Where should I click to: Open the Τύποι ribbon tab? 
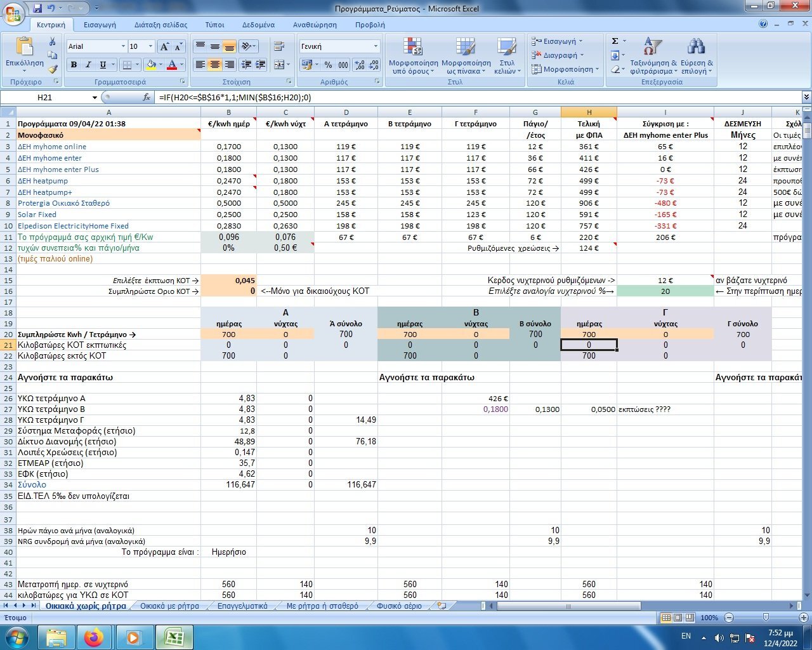point(215,25)
